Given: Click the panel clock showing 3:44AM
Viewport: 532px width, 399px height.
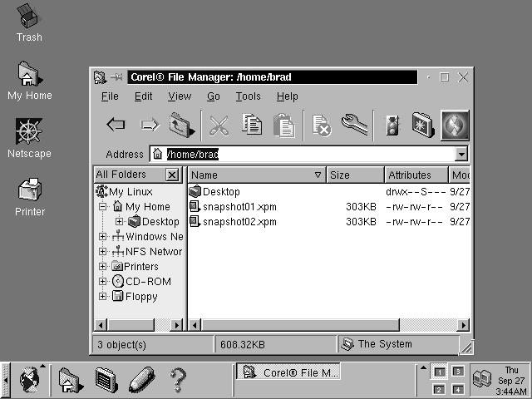Looking at the screenshot, I should tap(511, 381).
